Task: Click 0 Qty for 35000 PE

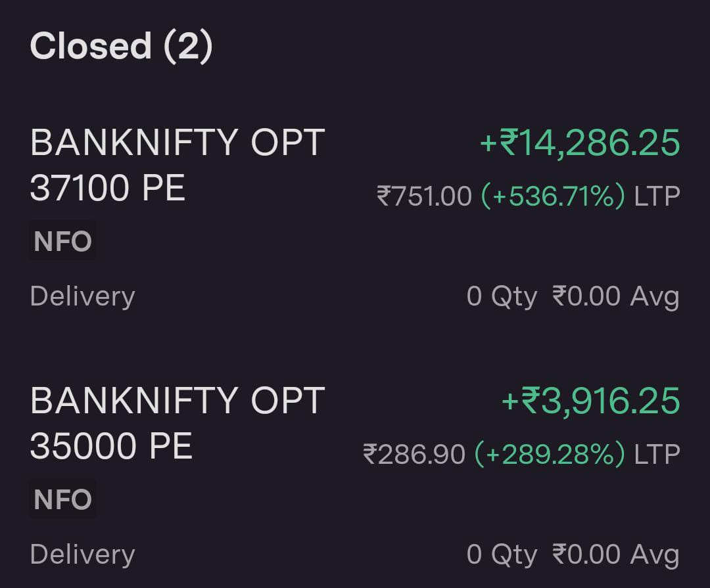Action: point(502,554)
